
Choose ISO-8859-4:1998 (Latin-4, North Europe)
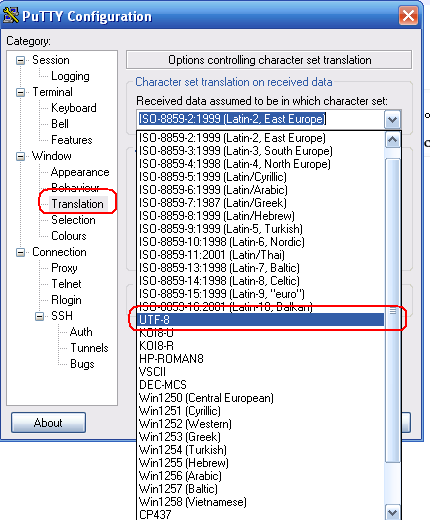point(261,164)
